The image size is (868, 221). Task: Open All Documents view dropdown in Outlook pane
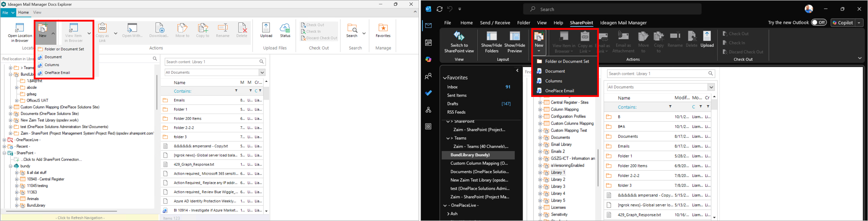click(x=711, y=87)
